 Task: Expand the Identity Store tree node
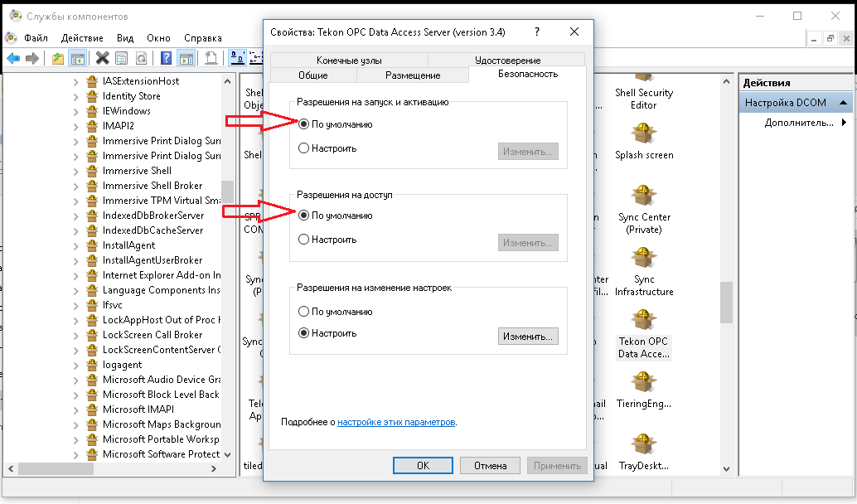(x=75, y=96)
